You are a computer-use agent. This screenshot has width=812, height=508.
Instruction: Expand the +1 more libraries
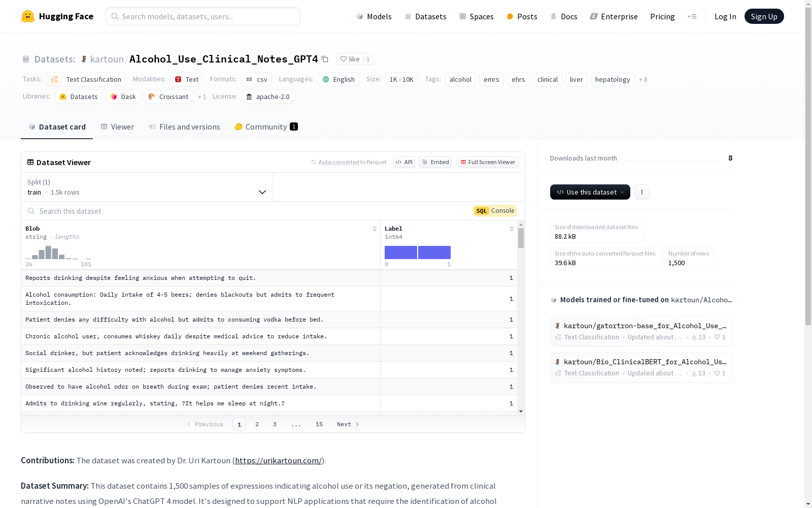coord(202,97)
